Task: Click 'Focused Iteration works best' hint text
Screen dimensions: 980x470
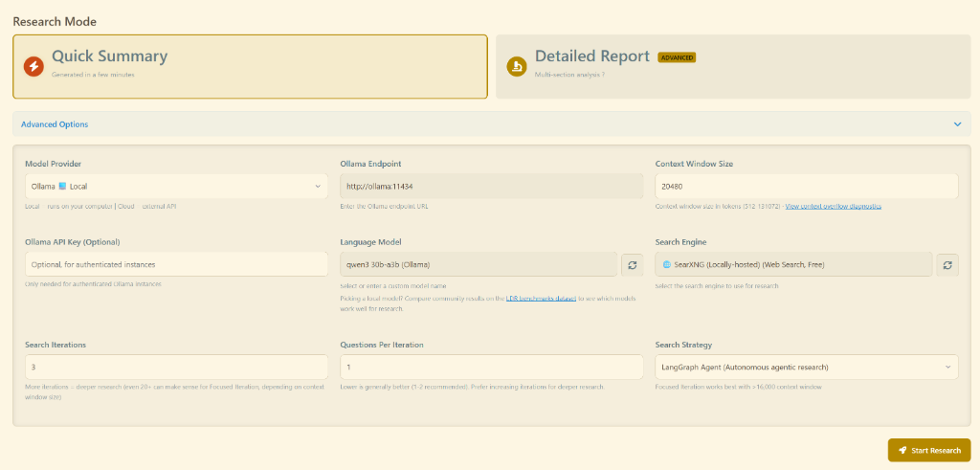Action: click(738, 387)
